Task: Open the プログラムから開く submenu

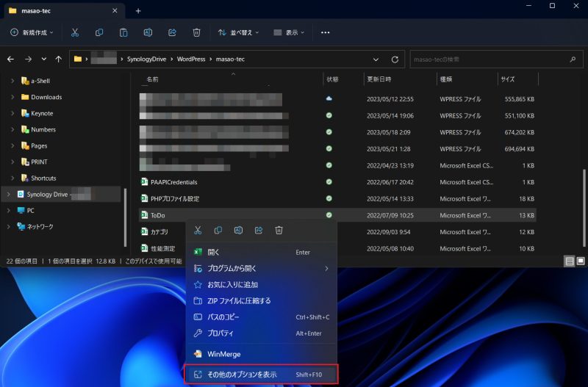Action: pos(262,268)
